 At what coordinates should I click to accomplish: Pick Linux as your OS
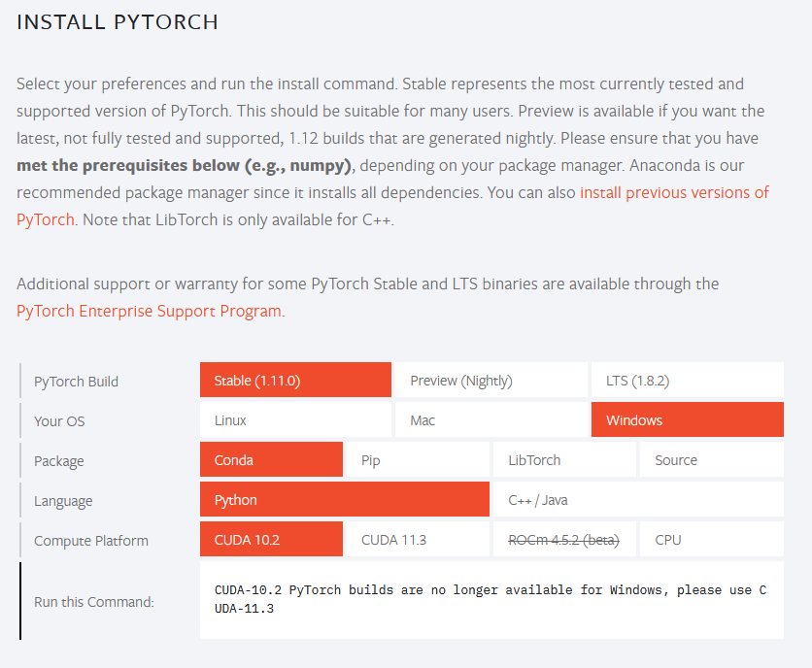(x=295, y=420)
